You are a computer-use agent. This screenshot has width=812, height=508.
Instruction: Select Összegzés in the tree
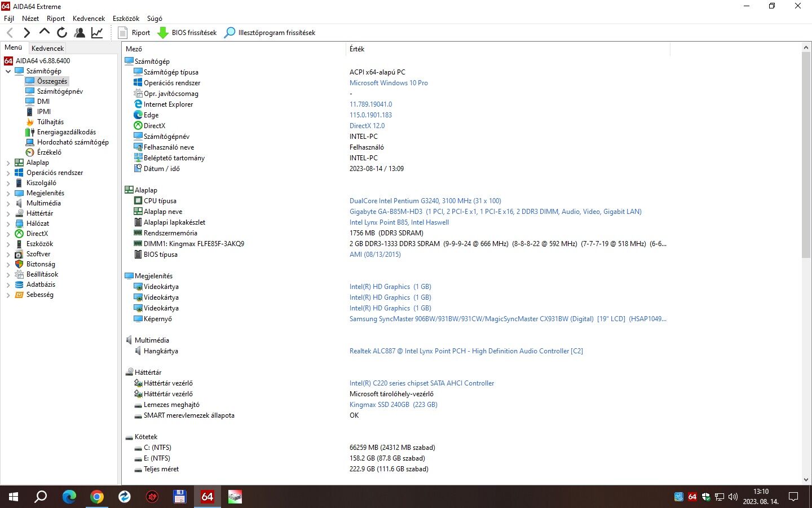(52, 81)
